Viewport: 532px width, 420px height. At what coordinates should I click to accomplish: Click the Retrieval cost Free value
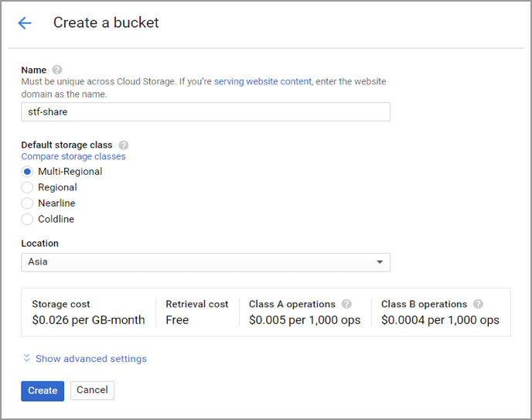click(177, 320)
